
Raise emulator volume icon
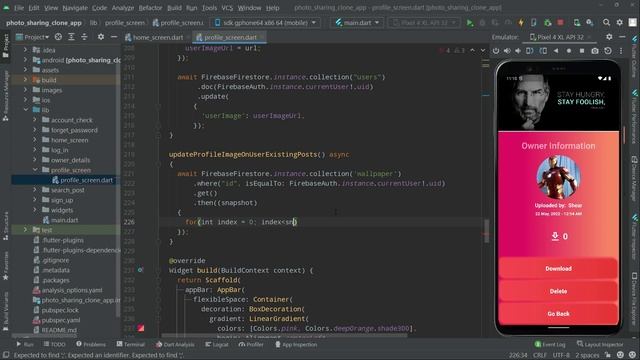coord(507,51)
